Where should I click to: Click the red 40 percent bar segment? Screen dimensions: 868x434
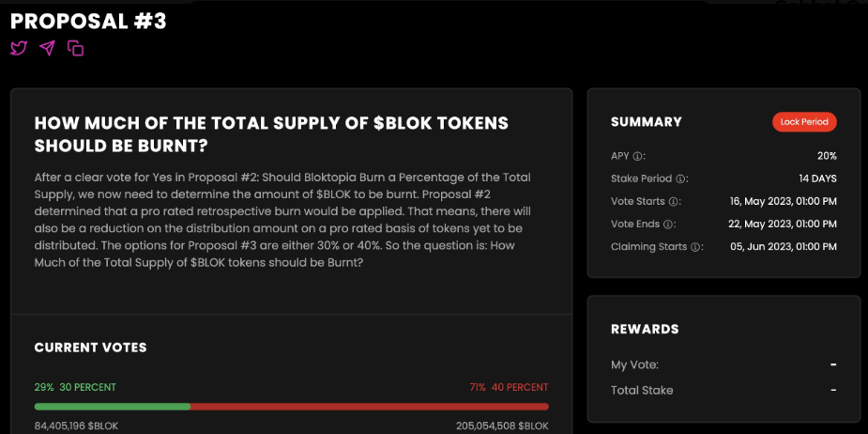[370, 407]
